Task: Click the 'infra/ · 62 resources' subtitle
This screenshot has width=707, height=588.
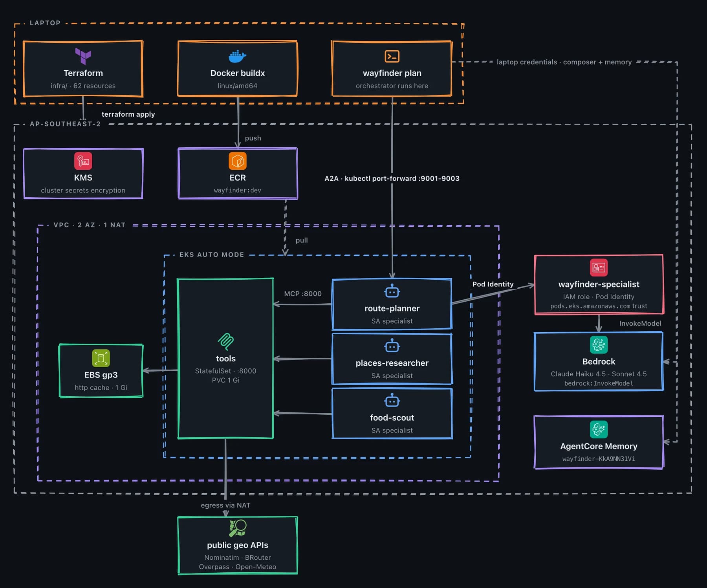Action: (83, 86)
